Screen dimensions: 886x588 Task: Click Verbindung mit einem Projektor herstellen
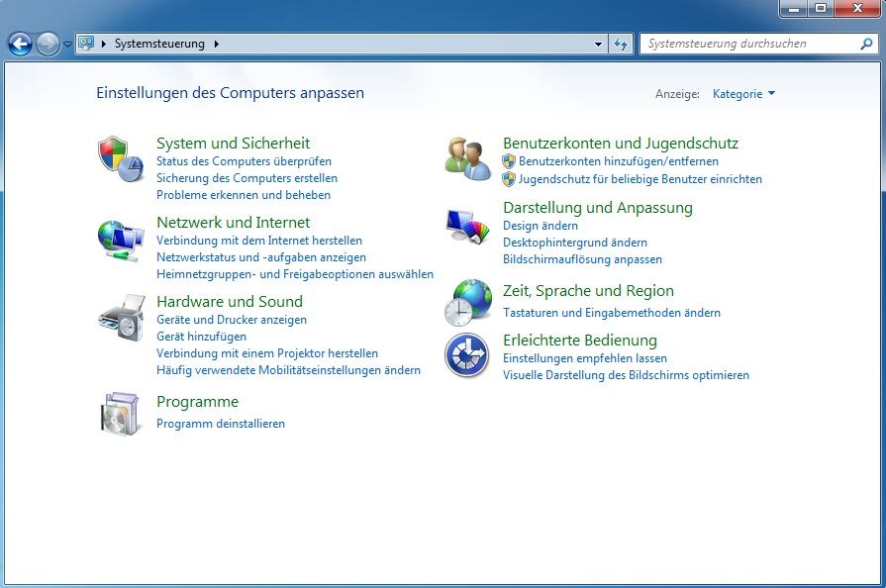[x=266, y=353]
